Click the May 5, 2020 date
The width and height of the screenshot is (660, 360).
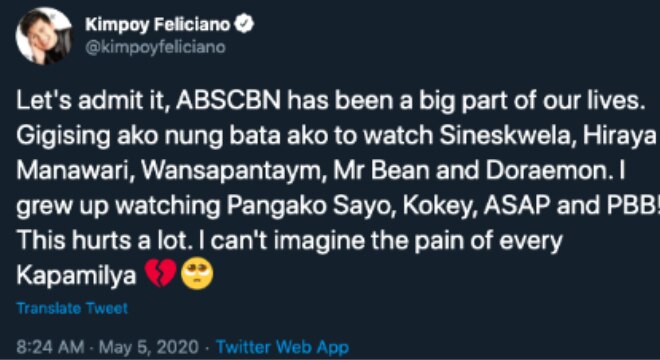click(149, 347)
